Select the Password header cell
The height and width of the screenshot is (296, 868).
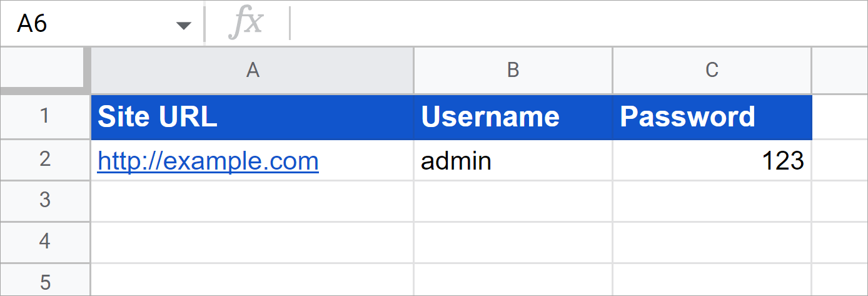click(x=712, y=116)
